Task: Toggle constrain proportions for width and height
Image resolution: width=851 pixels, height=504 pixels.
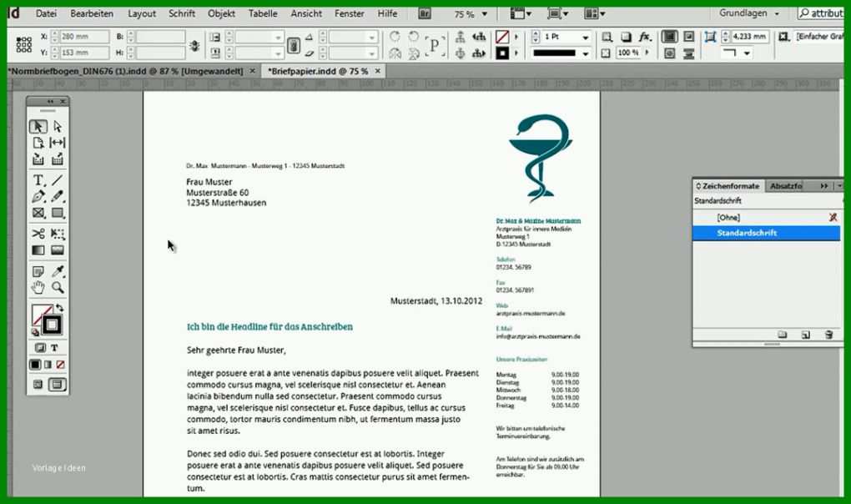Action: (x=194, y=46)
